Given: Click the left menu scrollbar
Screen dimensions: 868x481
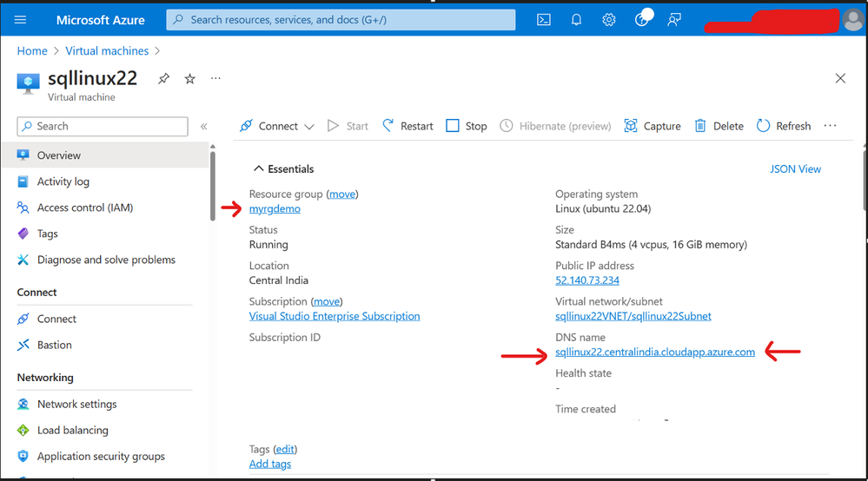Looking at the screenshot, I should (x=213, y=187).
